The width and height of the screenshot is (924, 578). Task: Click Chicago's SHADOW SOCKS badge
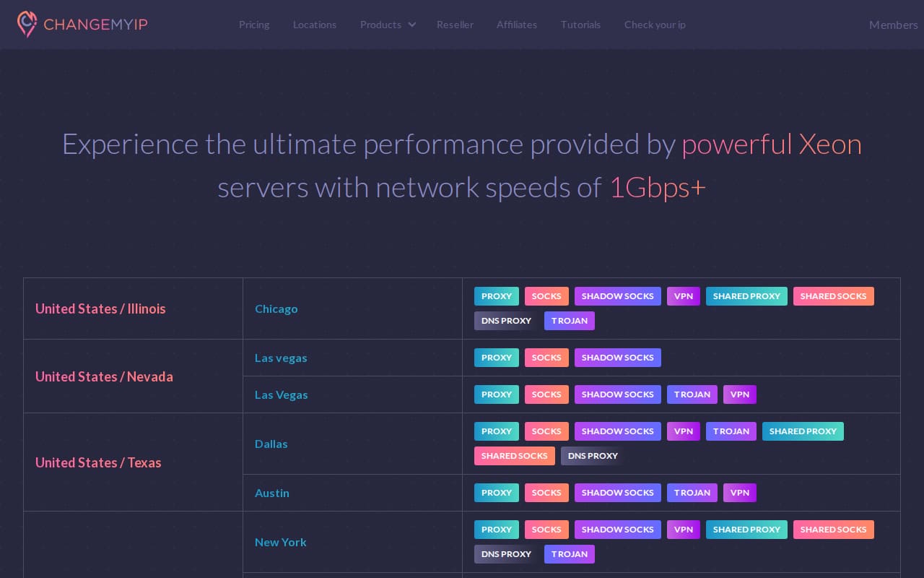click(618, 296)
